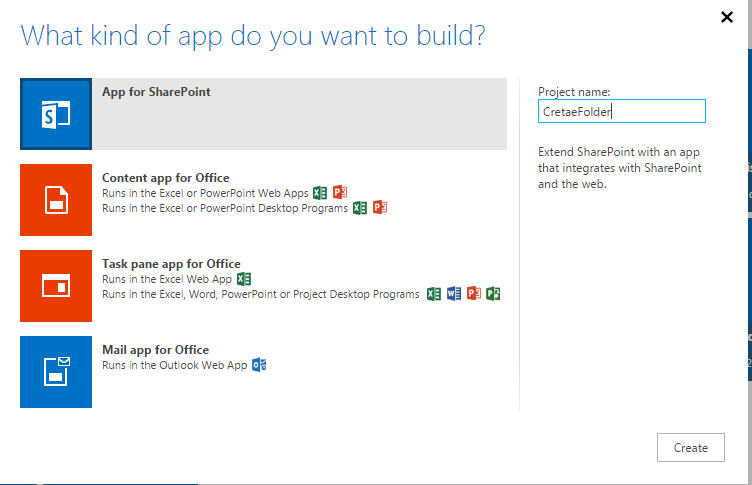Click PowerPoint icon on Task pane Desktop Programs line
This screenshot has height=485, width=752.
click(474, 294)
